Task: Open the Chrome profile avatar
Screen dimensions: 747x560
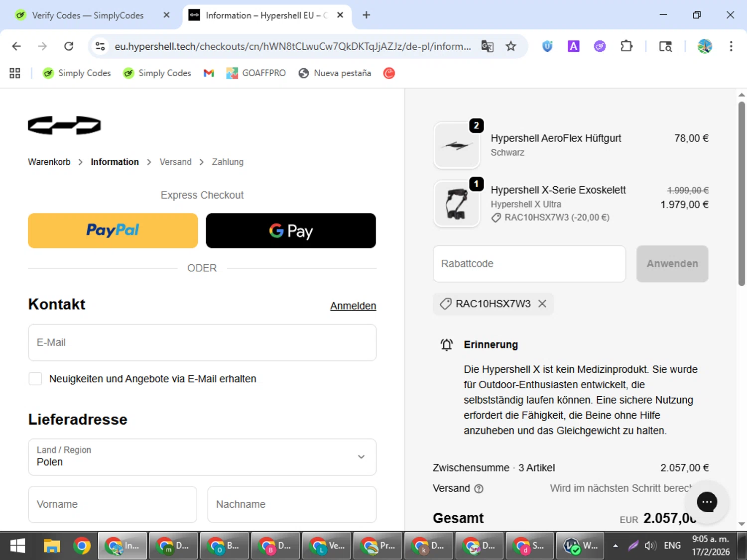Action: (705, 46)
